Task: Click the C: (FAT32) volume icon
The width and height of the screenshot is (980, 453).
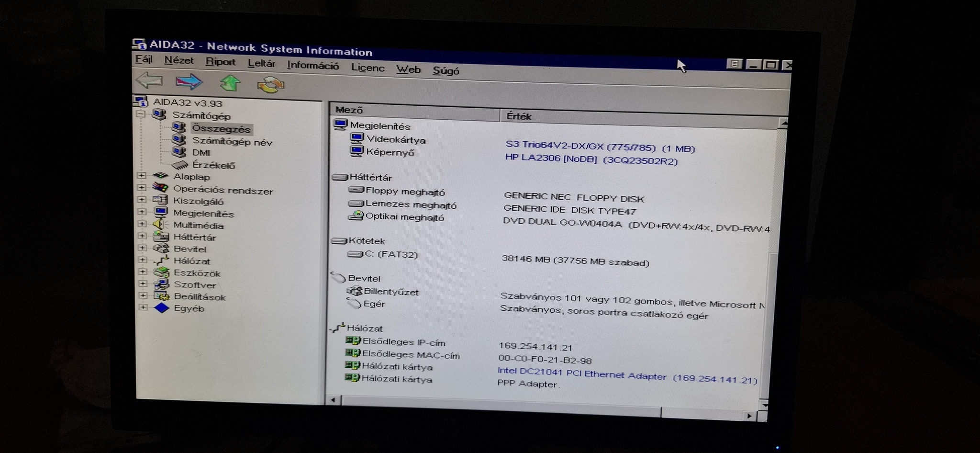Action: pos(355,254)
